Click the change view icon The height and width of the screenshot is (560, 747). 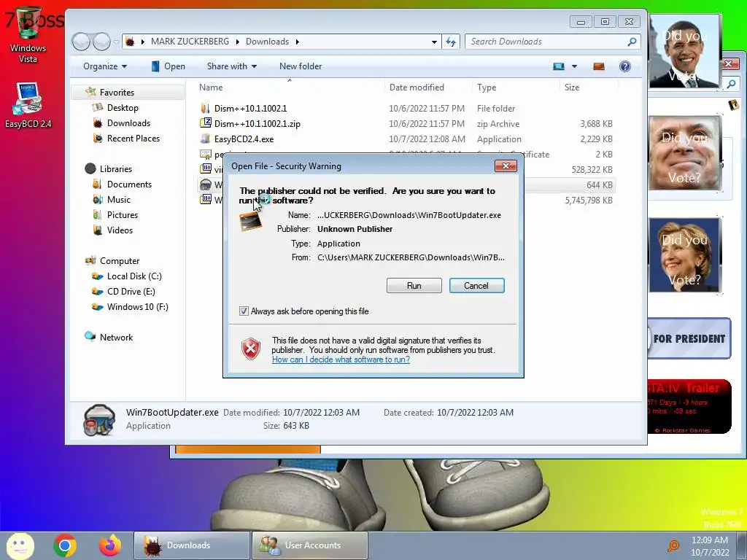558,66
